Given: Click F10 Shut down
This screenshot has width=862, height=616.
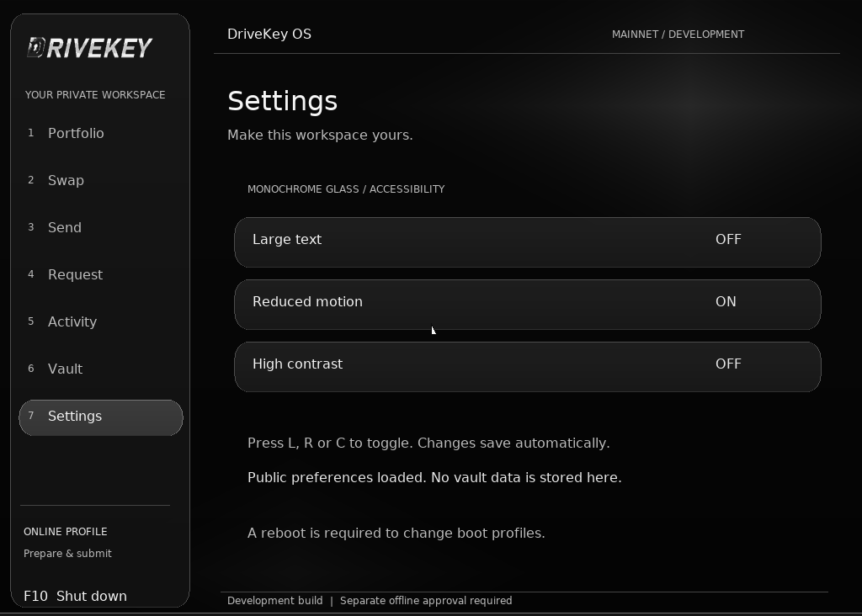Looking at the screenshot, I should (75, 596).
